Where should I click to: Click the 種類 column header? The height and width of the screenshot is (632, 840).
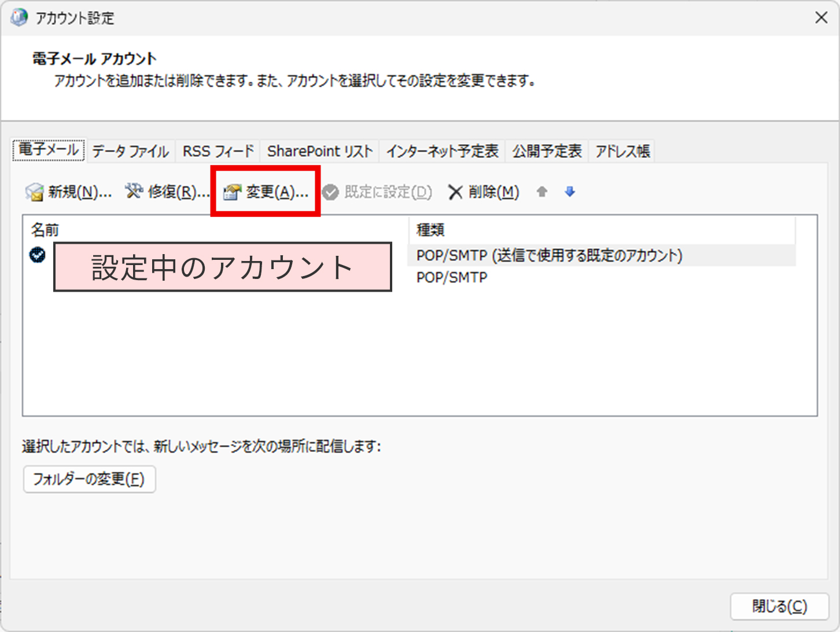point(430,230)
